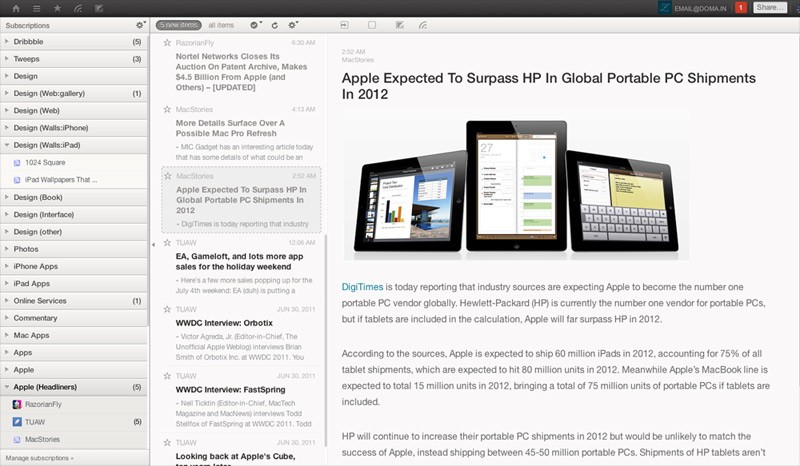Expand the Online Services folder
This screenshot has width=800, height=466.
(7, 301)
